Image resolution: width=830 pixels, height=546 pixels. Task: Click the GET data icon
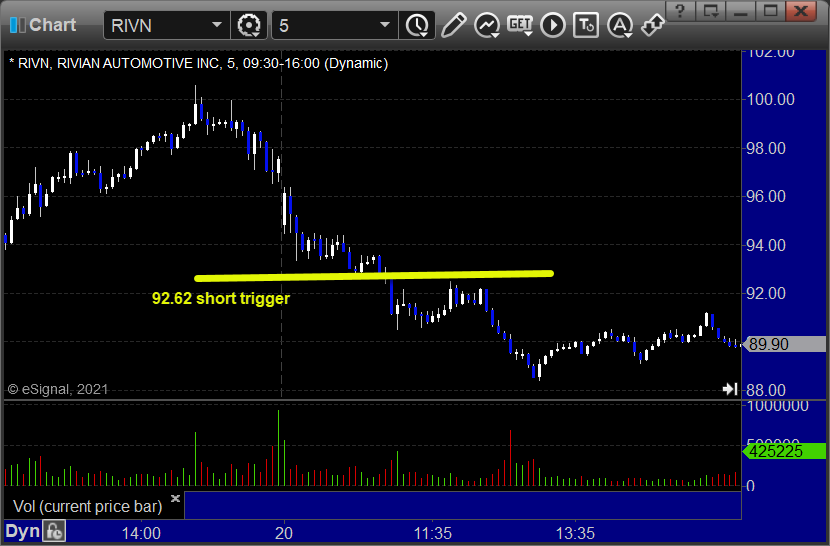(x=520, y=25)
